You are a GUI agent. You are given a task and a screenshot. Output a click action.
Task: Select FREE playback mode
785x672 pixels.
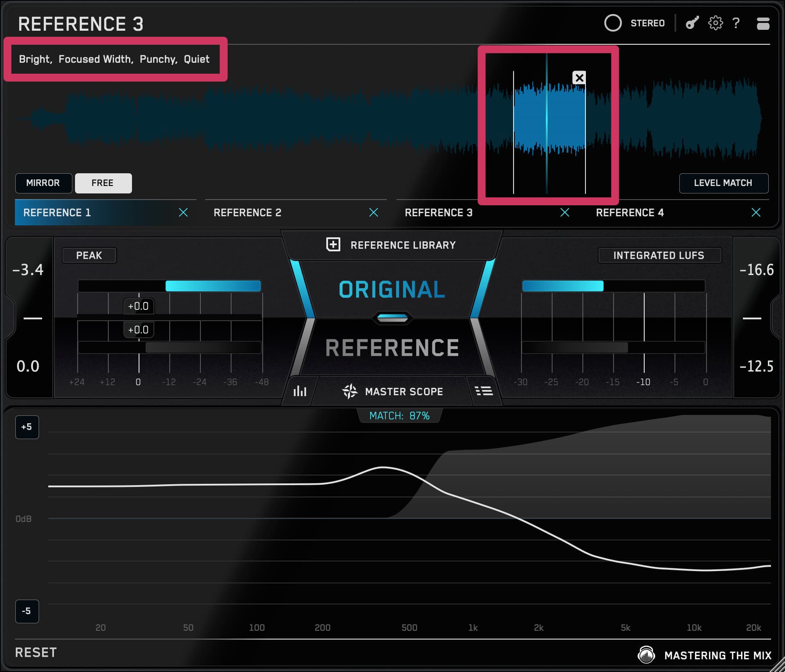click(x=103, y=183)
